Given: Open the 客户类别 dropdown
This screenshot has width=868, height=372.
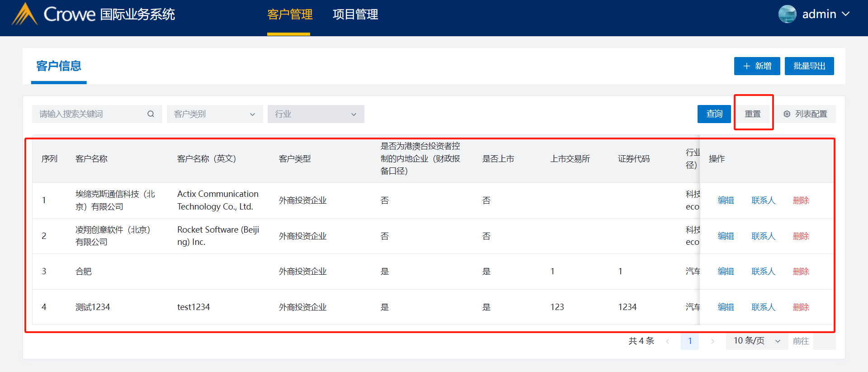Looking at the screenshot, I should [215, 114].
